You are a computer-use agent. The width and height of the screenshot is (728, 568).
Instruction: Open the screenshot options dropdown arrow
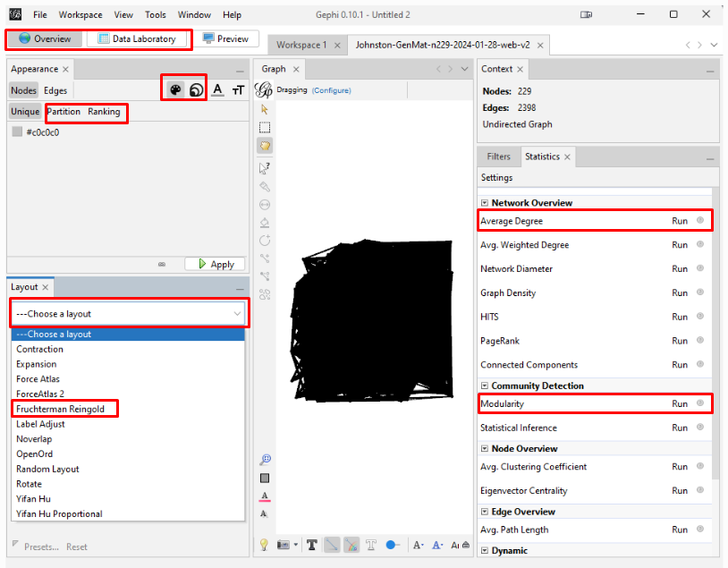pos(296,545)
